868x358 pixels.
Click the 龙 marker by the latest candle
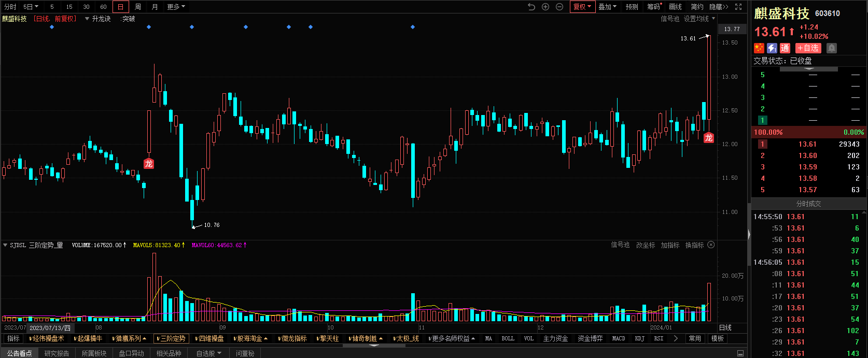pyautogui.click(x=709, y=138)
